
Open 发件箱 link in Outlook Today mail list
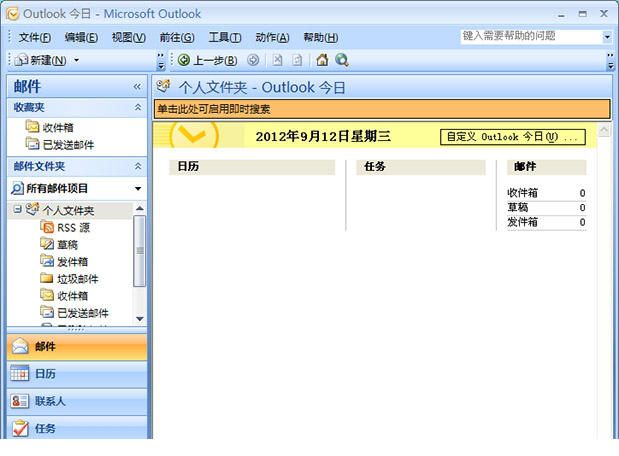(522, 222)
